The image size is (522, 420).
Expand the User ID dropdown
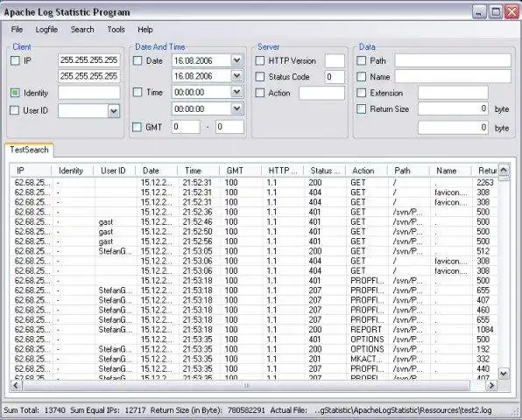[114, 111]
